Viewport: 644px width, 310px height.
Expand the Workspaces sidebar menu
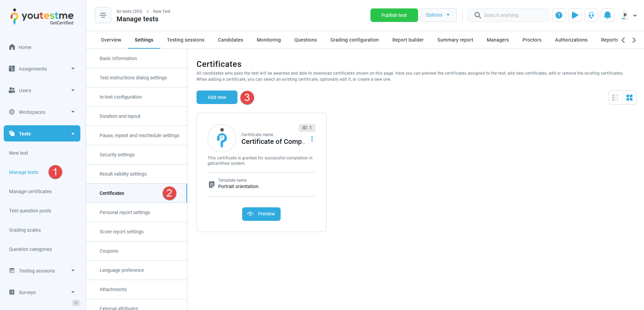click(42, 112)
